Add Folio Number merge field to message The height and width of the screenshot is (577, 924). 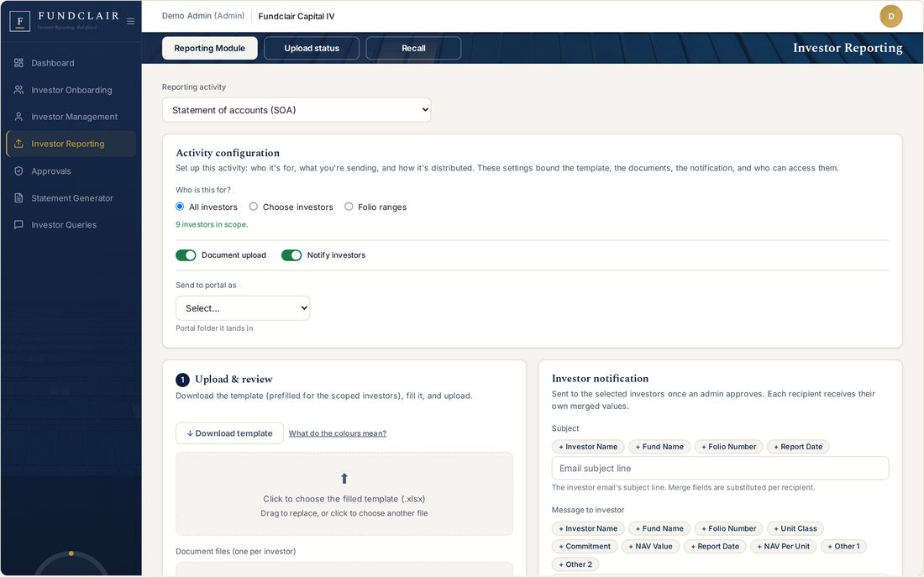click(728, 528)
